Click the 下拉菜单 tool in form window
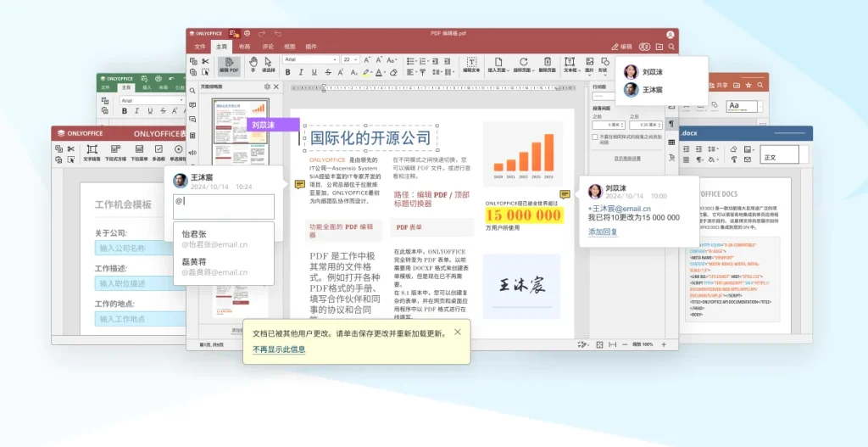 pos(139,153)
